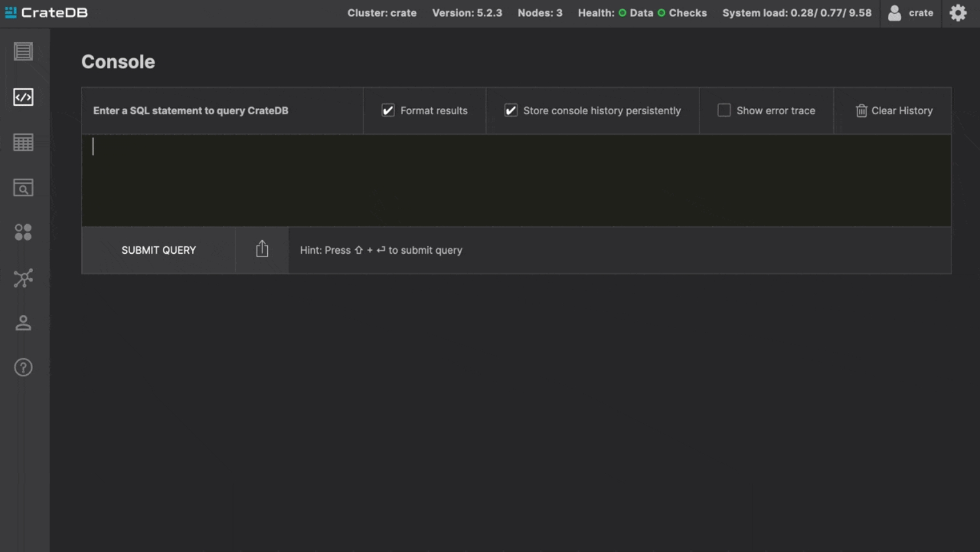Open the settings gear icon

click(x=958, y=13)
